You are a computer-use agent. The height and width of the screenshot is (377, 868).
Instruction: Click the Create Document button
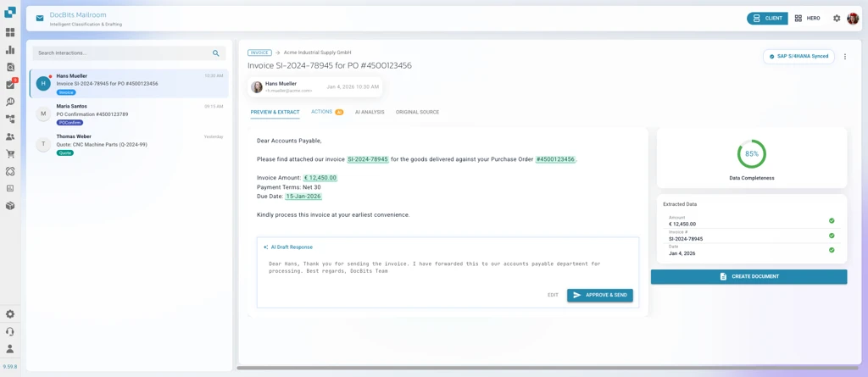tap(748, 276)
